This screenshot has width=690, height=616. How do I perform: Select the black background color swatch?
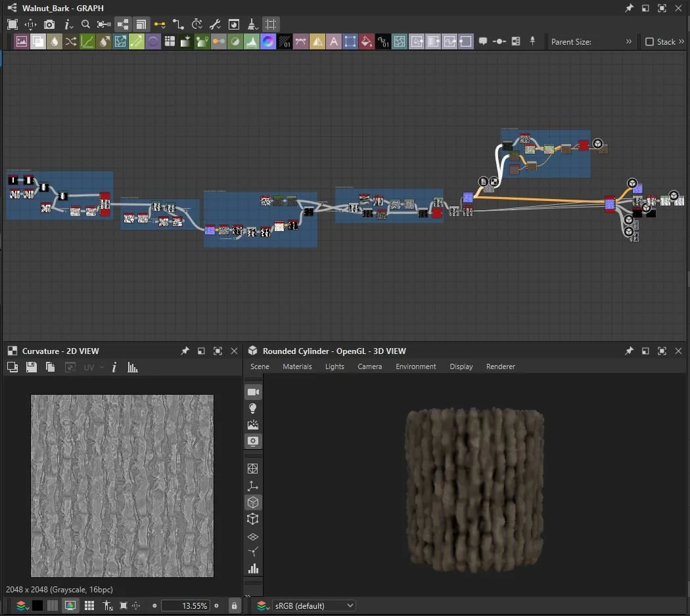(37, 605)
